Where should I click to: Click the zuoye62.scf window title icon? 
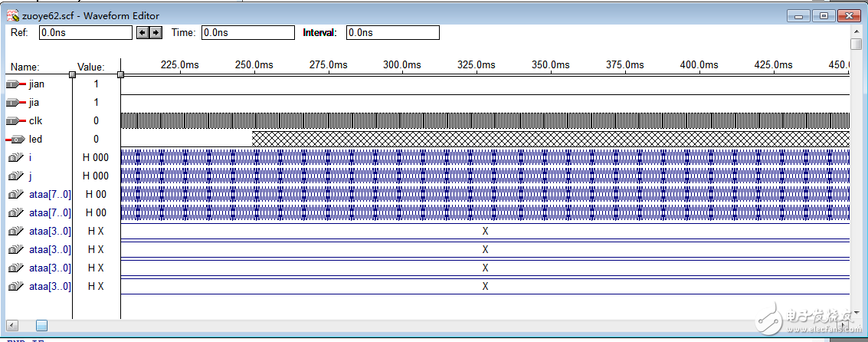[13, 15]
